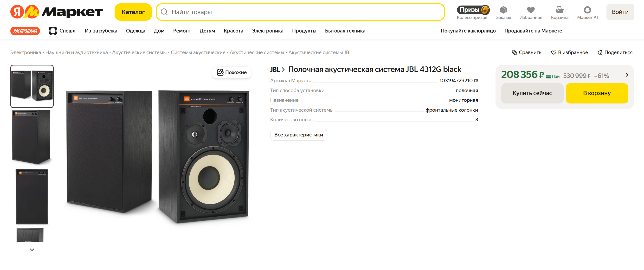This screenshot has height=270, width=644.
Task: Select the second speaker thumbnail
Action: (x=32, y=137)
